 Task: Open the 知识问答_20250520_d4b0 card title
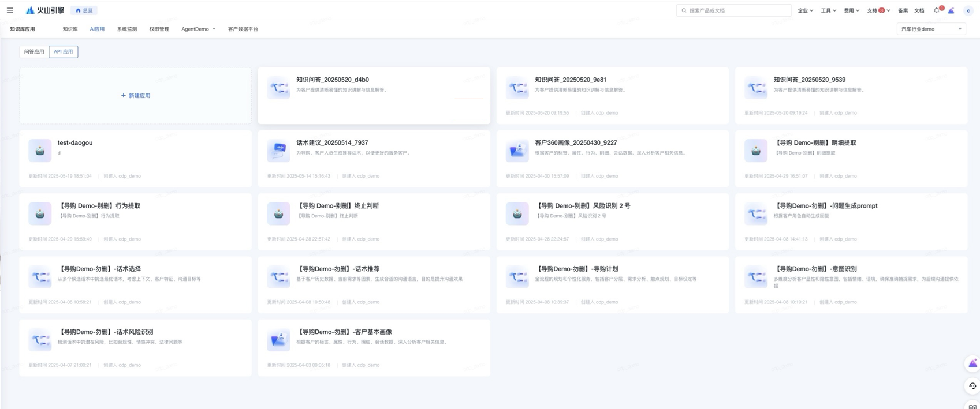coord(333,80)
